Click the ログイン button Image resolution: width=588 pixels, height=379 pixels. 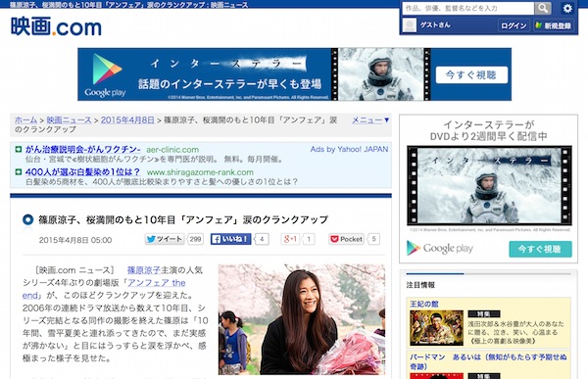point(514,25)
